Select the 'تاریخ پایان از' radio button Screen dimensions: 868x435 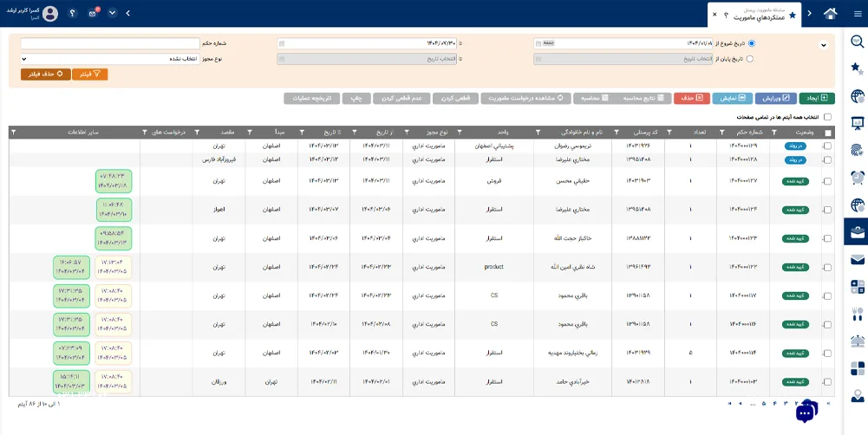pyautogui.click(x=751, y=59)
